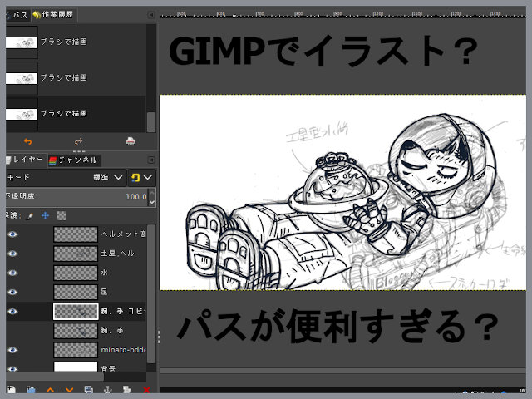
Task: Increase opacity with the spinner up arrow
Action: click(x=152, y=193)
